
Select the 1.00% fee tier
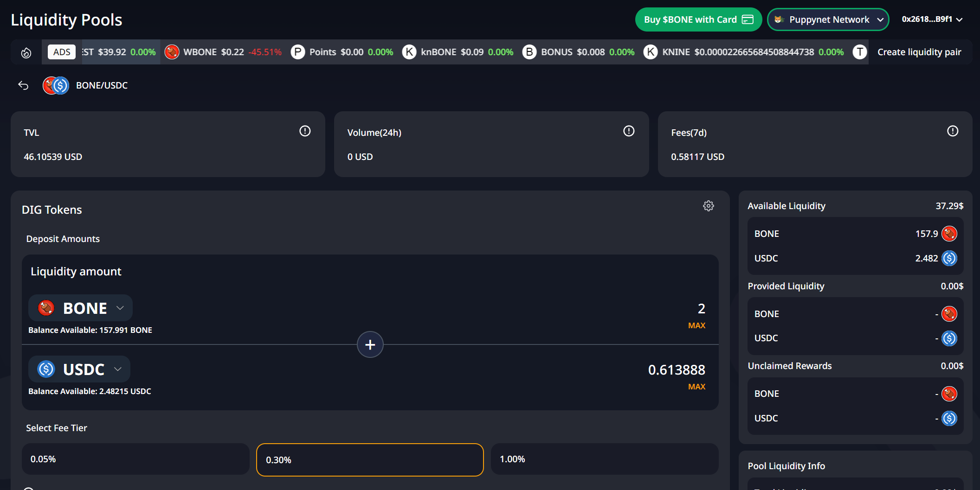pos(604,459)
